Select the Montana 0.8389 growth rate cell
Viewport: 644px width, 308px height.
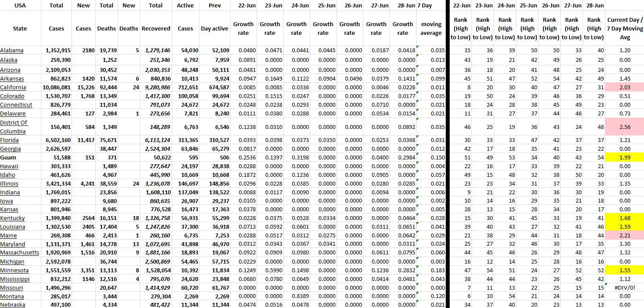(x=296, y=296)
